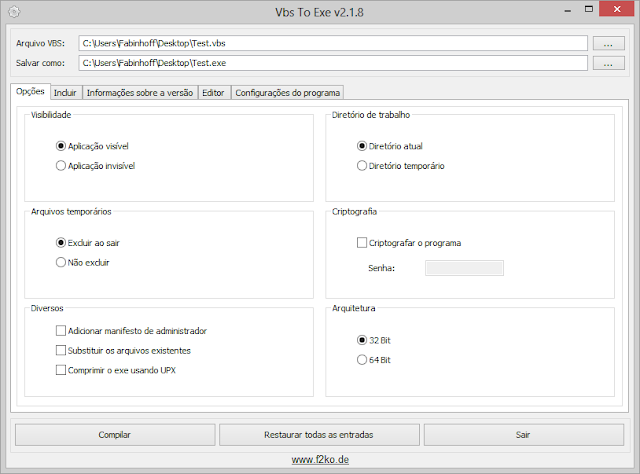
Task: Click the Salvar como path field
Action: 334,63
